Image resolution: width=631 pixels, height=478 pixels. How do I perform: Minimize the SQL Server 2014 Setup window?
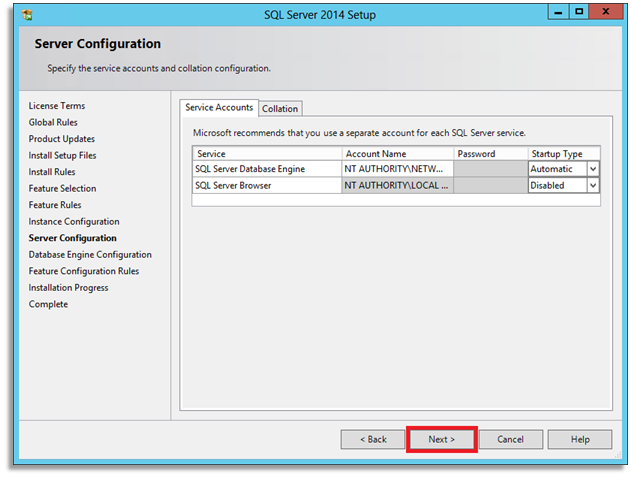[558, 12]
